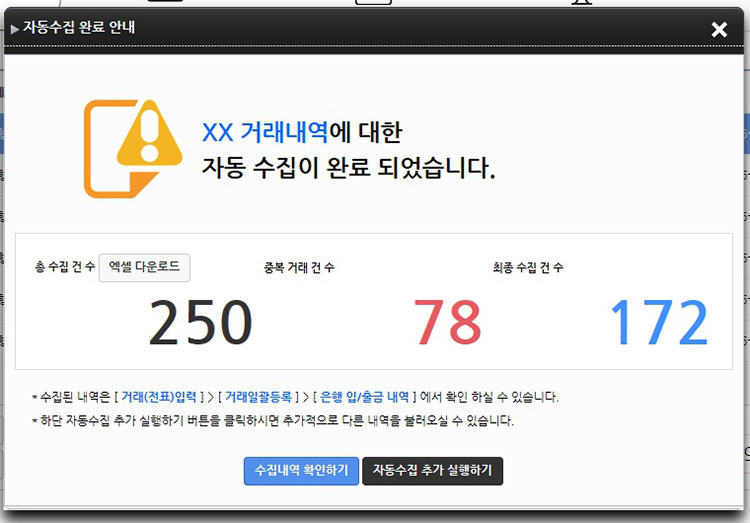The image size is (750, 523).
Task: Click the 엑셀 다운로드 button
Action: click(x=144, y=267)
